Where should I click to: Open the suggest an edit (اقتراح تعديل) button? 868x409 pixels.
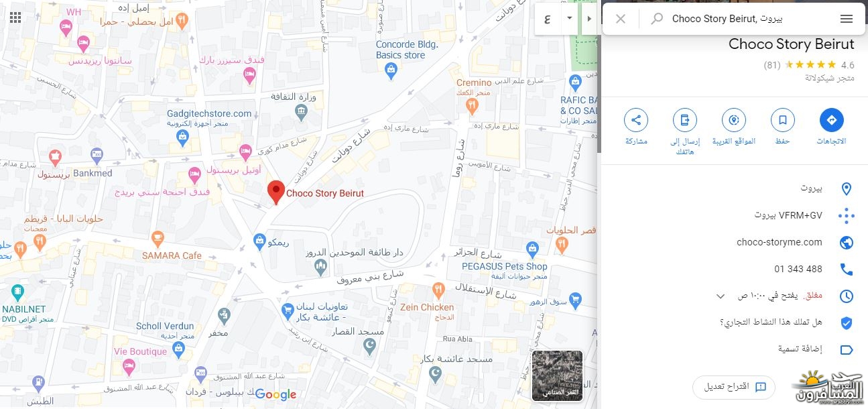pos(734,387)
